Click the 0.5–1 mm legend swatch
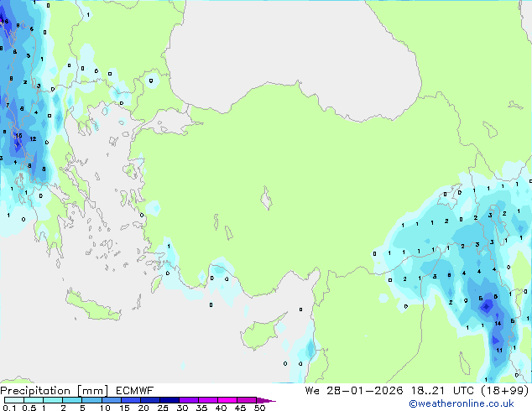This screenshot has width=532, height=411. 34,400
